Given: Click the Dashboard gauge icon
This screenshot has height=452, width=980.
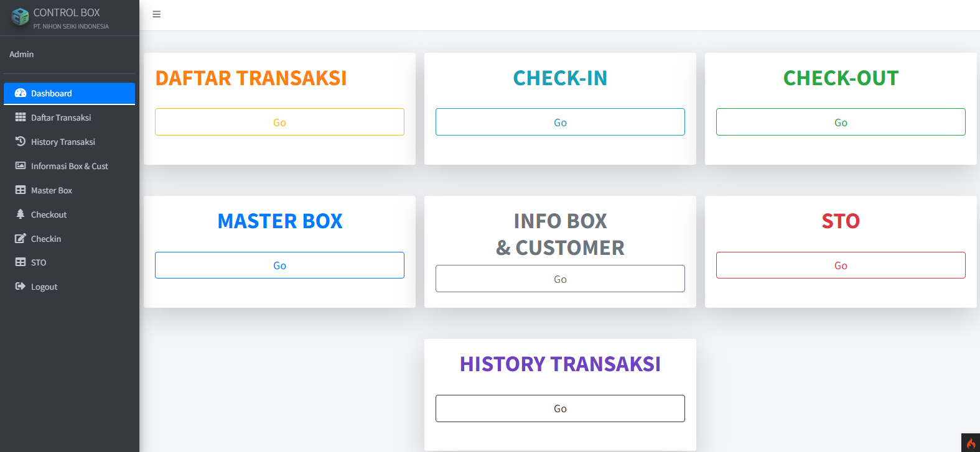Looking at the screenshot, I should pyautogui.click(x=21, y=93).
